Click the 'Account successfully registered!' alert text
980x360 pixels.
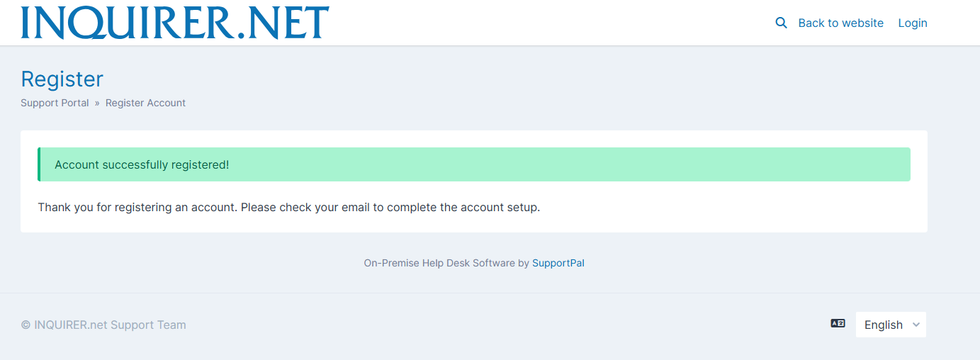pos(142,165)
